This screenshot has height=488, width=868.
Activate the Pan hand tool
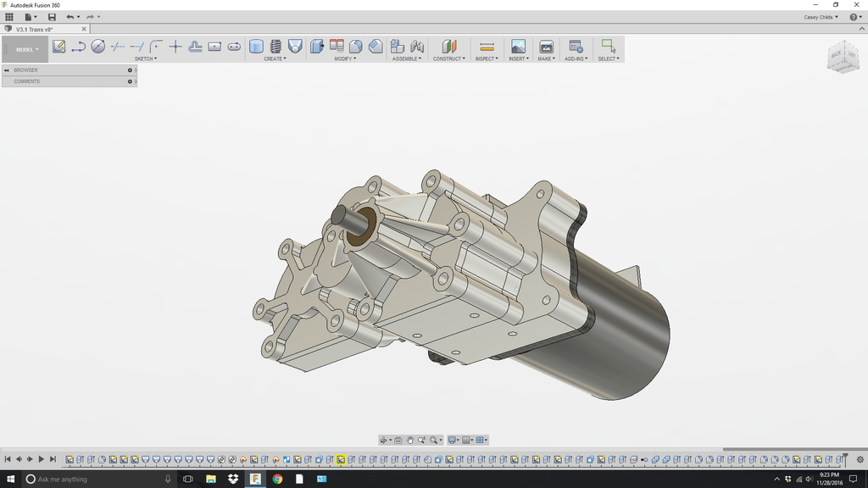(x=409, y=441)
